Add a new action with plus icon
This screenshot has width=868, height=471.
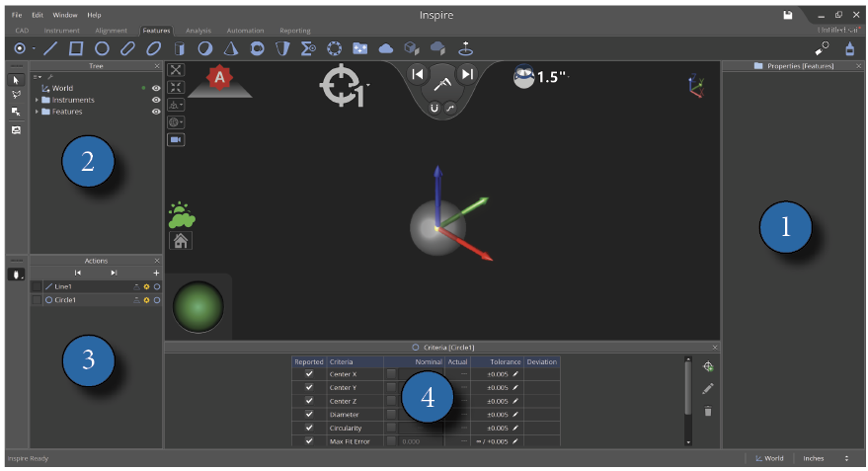[x=156, y=273]
